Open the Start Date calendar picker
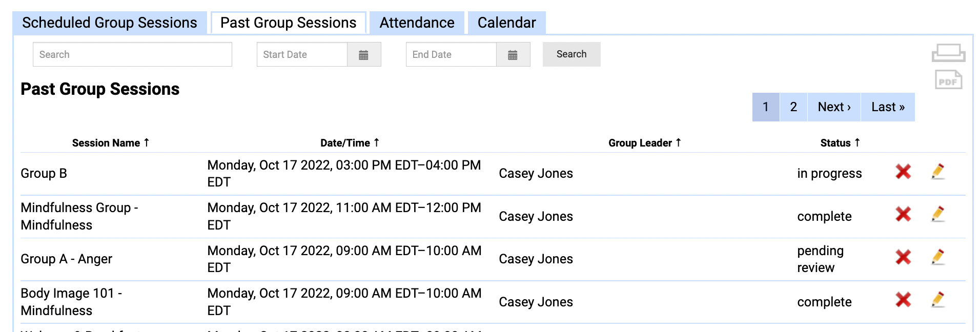Viewport: 980px width, 332px height. click(x=363, y=55)
